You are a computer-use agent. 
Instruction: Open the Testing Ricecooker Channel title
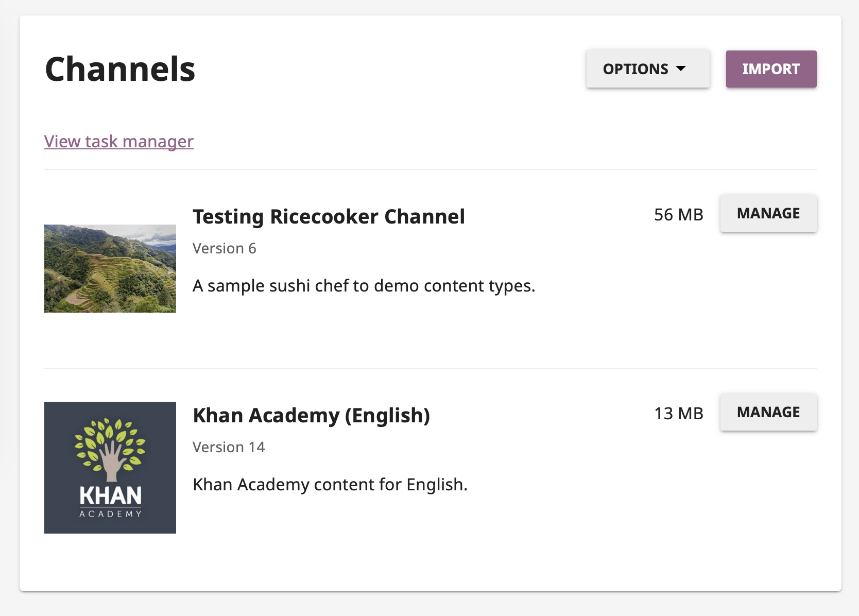[329, 216]
